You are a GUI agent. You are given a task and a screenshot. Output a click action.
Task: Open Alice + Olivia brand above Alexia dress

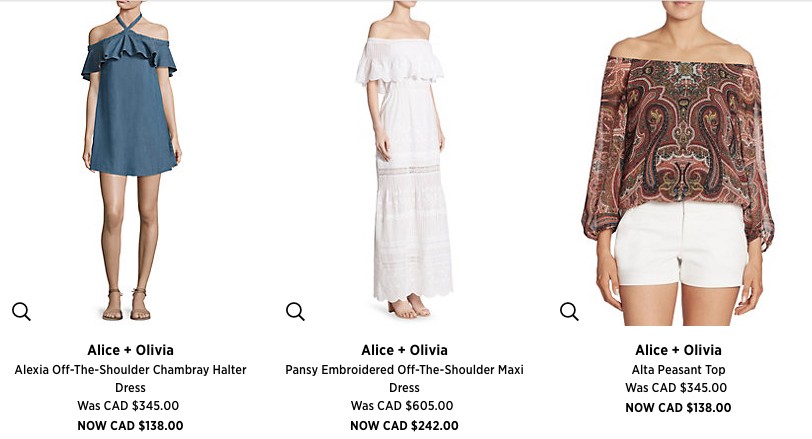(130, 350)
